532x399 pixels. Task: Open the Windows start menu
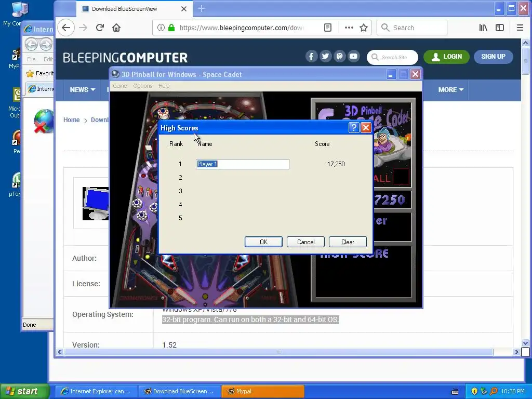click(x=24, y=391)
